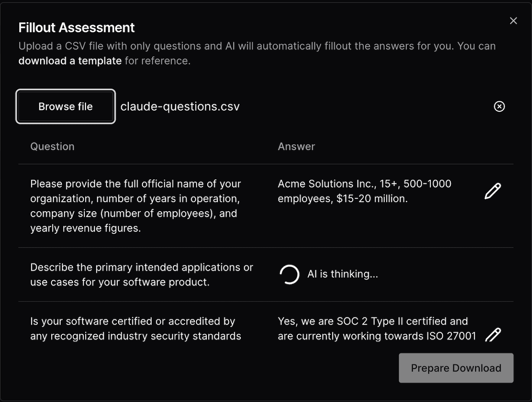Edit the Acme Solutions Inc. answer

click(493, 191)
